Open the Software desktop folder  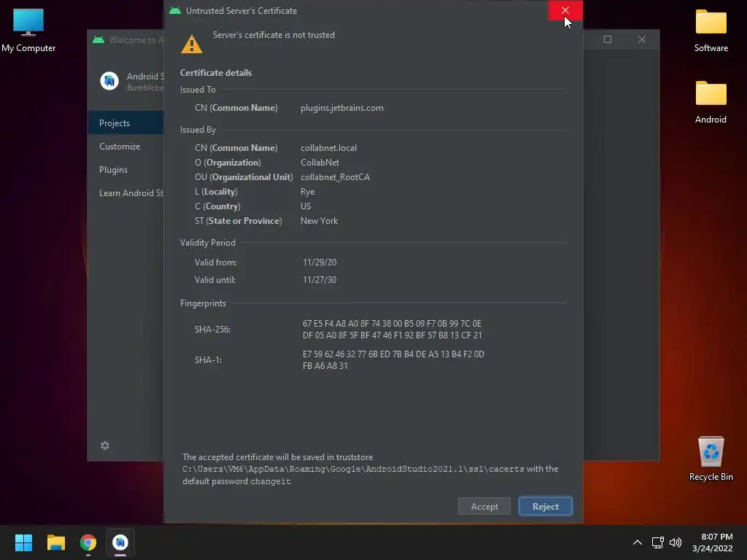pos(711,31)
